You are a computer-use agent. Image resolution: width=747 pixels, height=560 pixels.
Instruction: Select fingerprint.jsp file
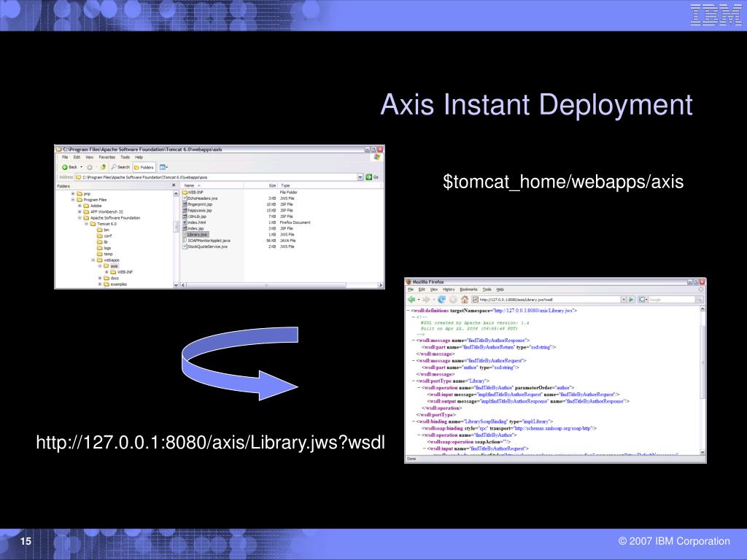tap(197, 204)
